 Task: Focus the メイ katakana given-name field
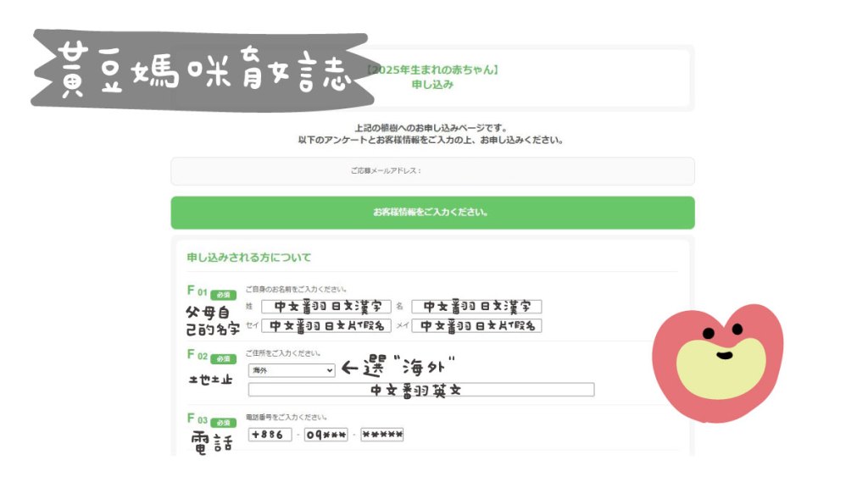476,325
